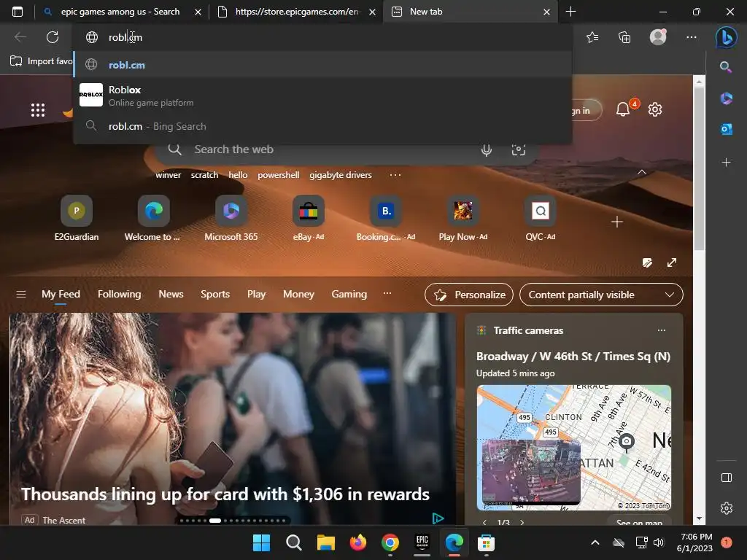Open the tab actions menu icon
Screen dimensions: 747x560
[18, 12]
